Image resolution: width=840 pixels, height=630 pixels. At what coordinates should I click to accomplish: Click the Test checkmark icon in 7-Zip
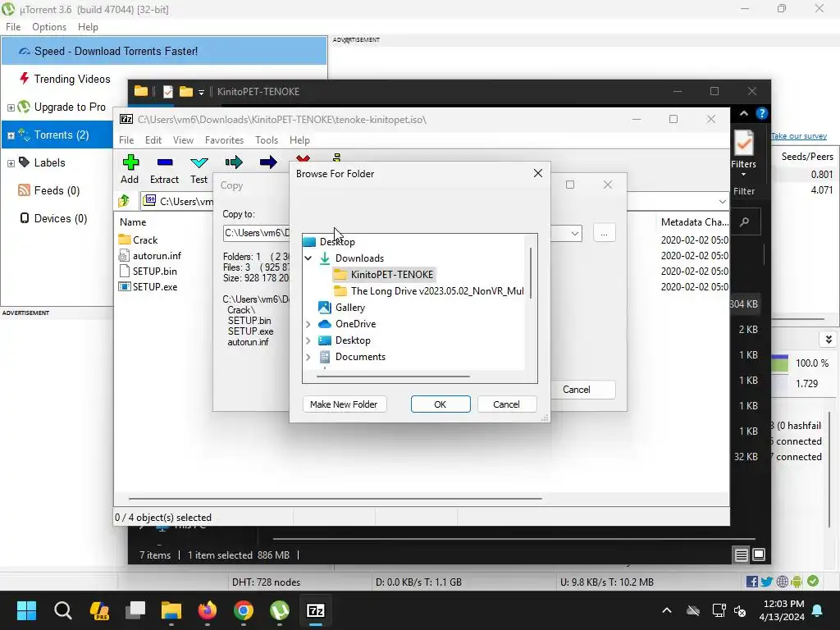199,162
